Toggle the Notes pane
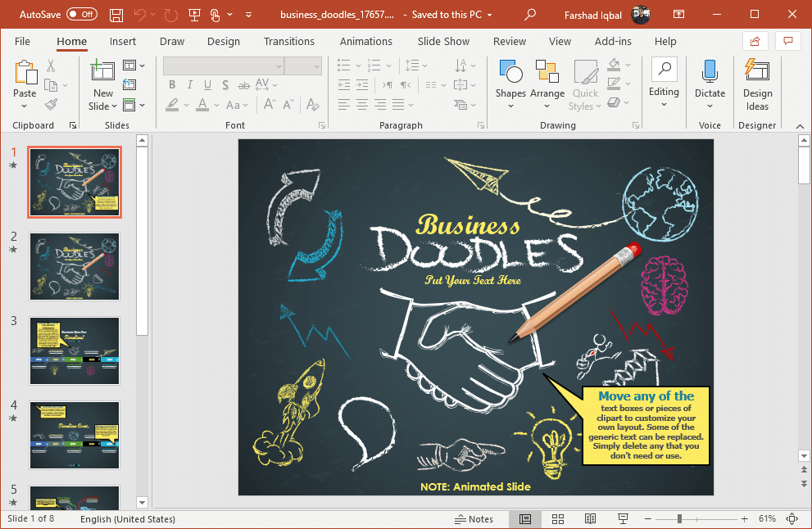This screenshot has width=812, height=529. click(x=474, y=519)
